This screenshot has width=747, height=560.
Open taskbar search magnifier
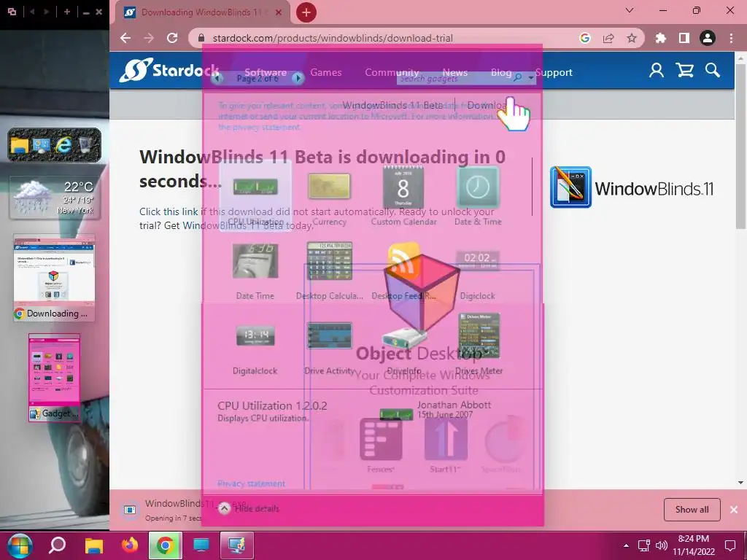(57, 545)
